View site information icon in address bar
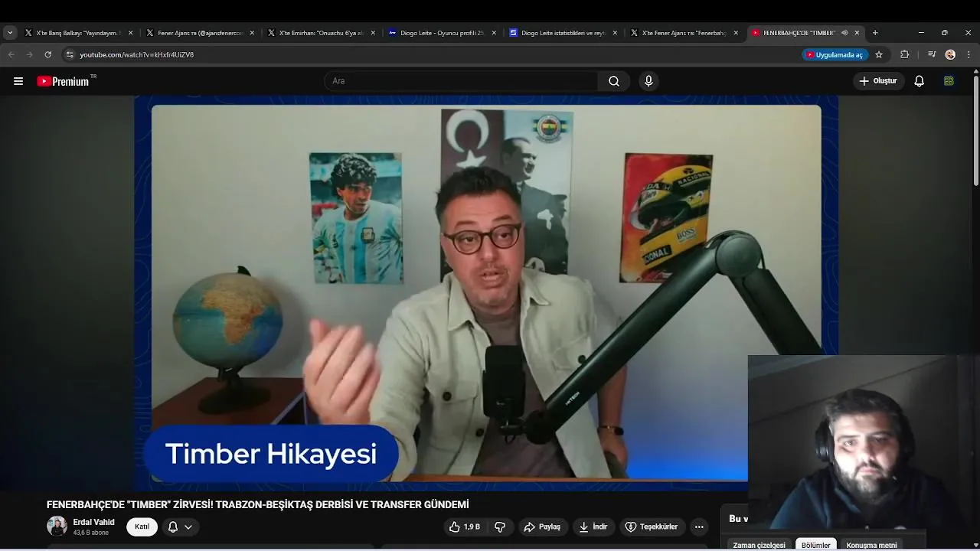 point(70,54)
